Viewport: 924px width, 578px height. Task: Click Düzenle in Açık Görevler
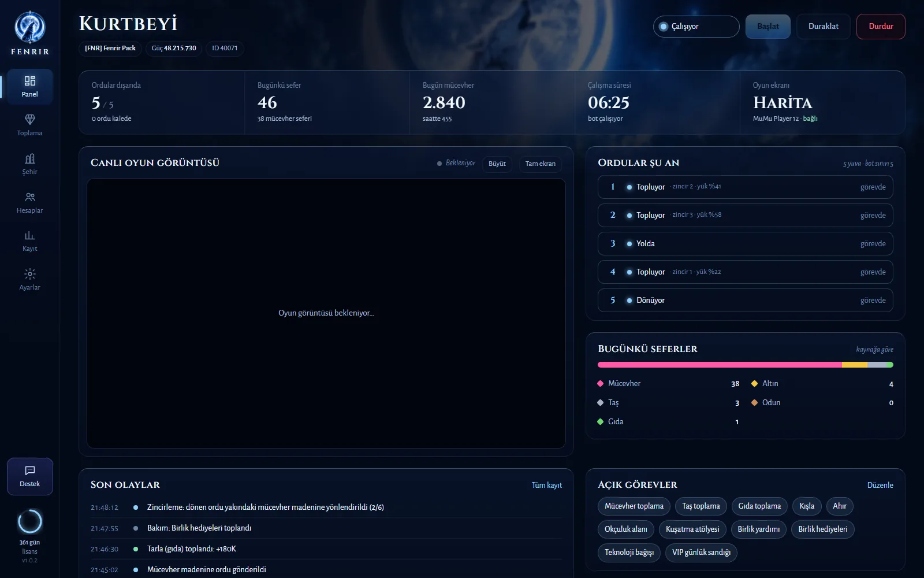(880, 485)
